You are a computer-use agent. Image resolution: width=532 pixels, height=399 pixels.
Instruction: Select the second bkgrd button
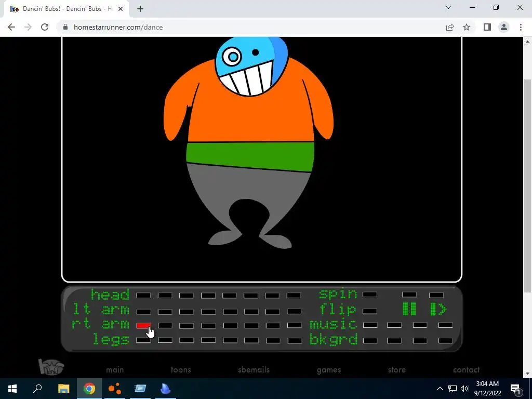(394, 340)
